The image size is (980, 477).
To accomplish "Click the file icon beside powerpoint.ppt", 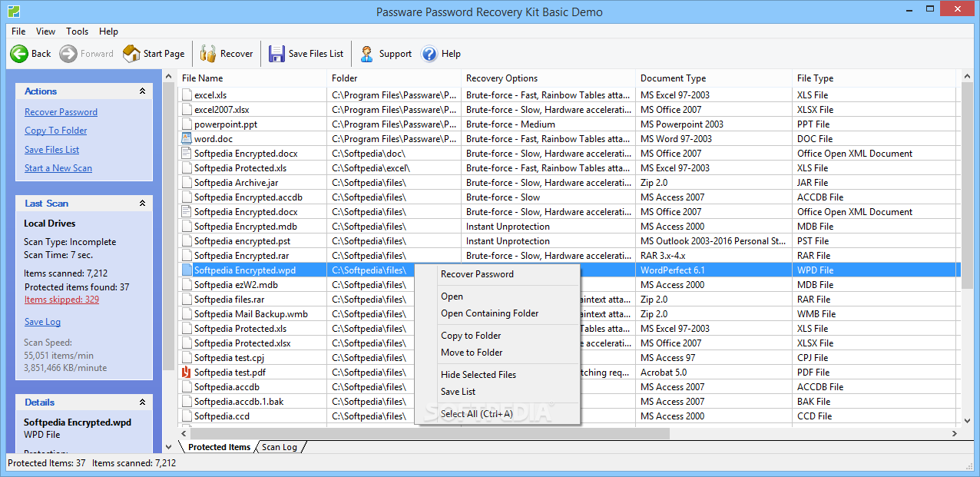I will (186, 124).
